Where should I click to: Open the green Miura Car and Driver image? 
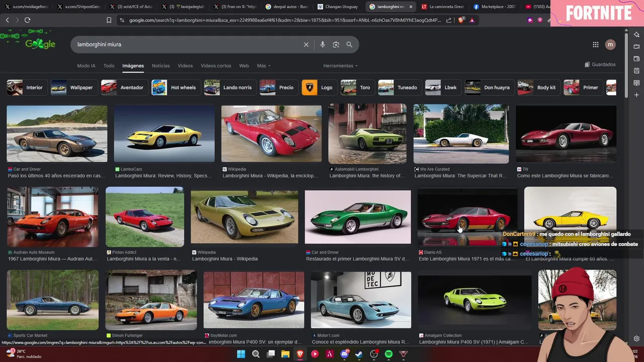click(358, 217)
